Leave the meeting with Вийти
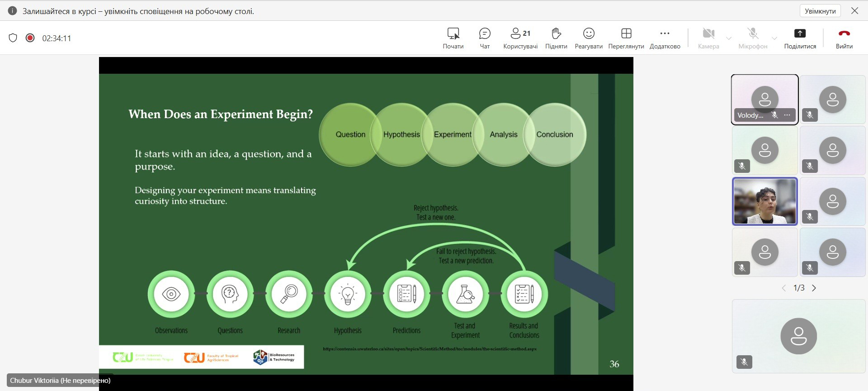Screen dimensions: 868x391 (x=844, y=38)
